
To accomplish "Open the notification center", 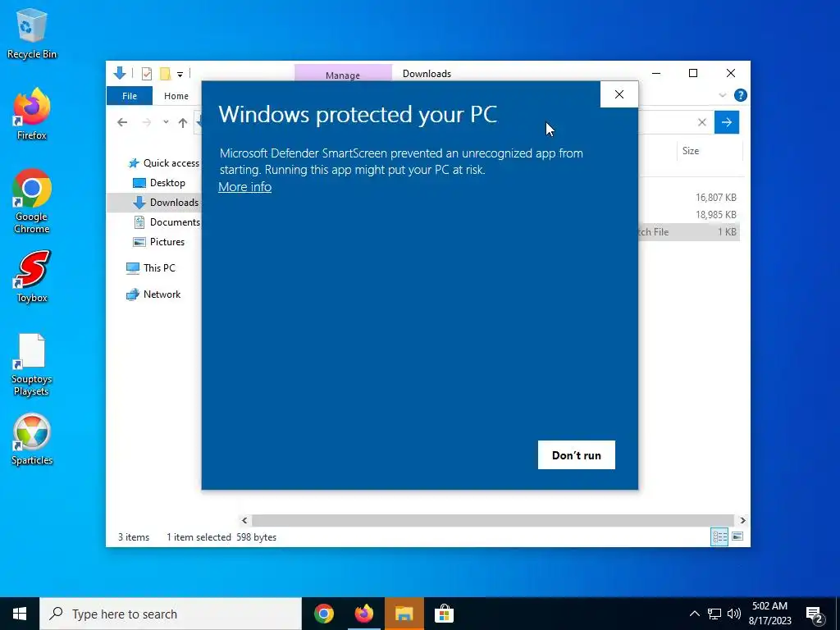I will (815, 615).
